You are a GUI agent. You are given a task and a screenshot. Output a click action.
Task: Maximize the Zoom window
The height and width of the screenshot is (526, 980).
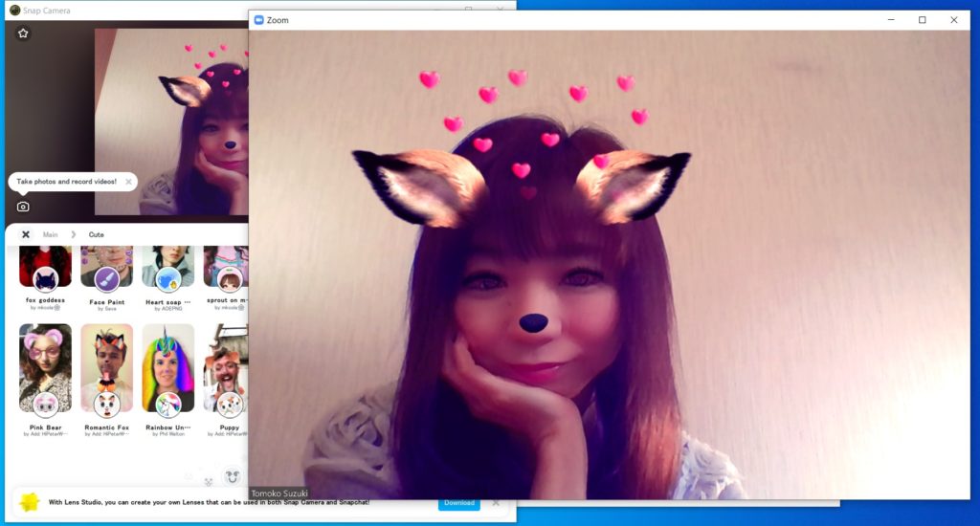(x=922, y=20)
